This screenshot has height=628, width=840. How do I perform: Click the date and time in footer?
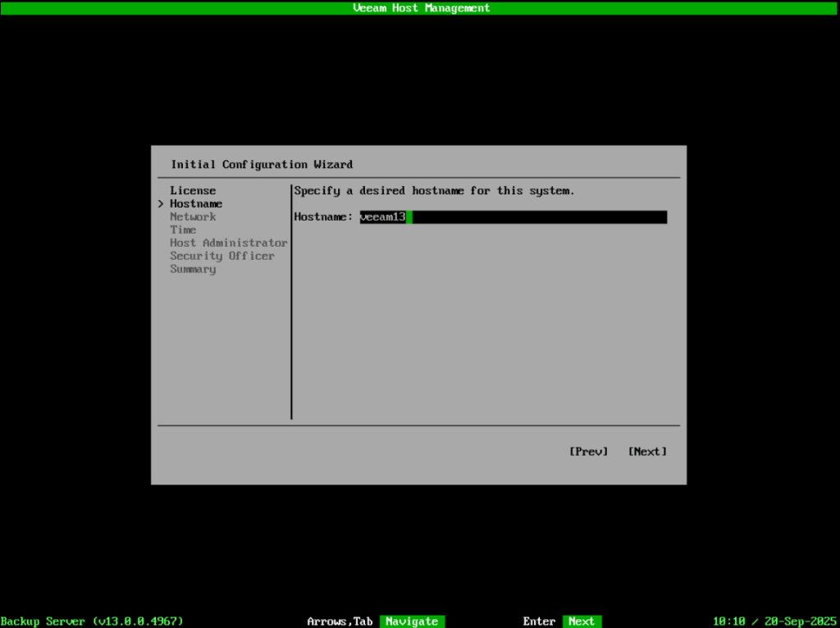coord(775,621)
